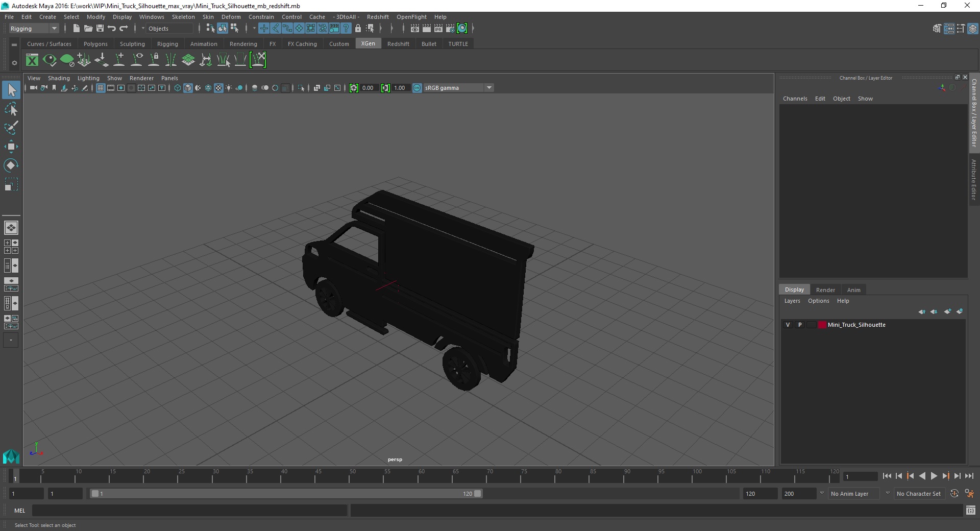This screenshot has height=531, width=980.
Task: Open Render Settings icon
Action: tap(450, 29)
